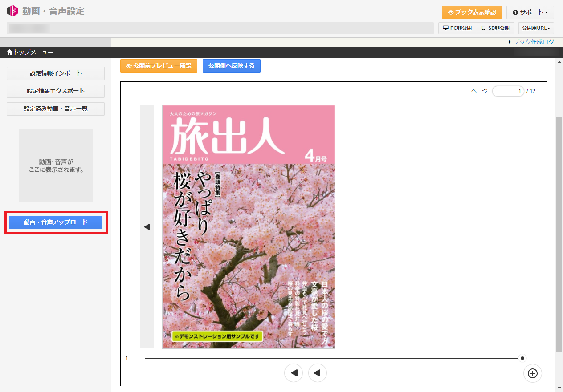Click 公開側へ反映する button
Viewport: 563px width, 392px height.
tap(231, 66)
